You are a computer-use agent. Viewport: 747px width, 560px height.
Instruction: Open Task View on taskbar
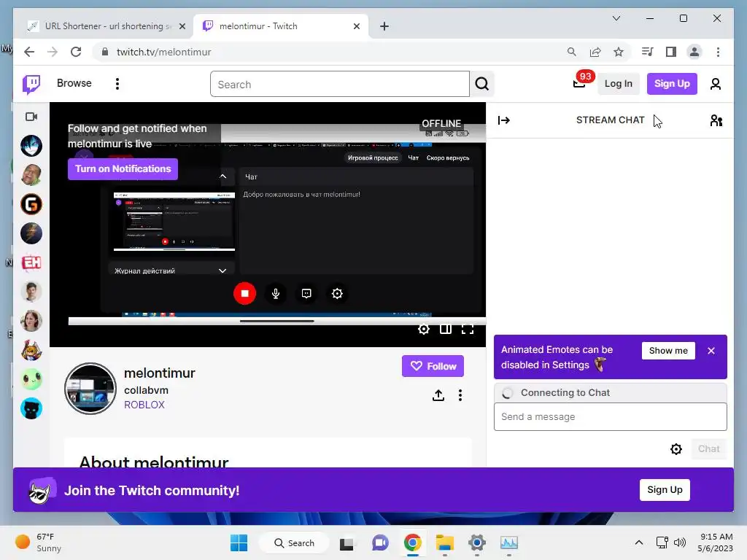click(x=347, y=542)
